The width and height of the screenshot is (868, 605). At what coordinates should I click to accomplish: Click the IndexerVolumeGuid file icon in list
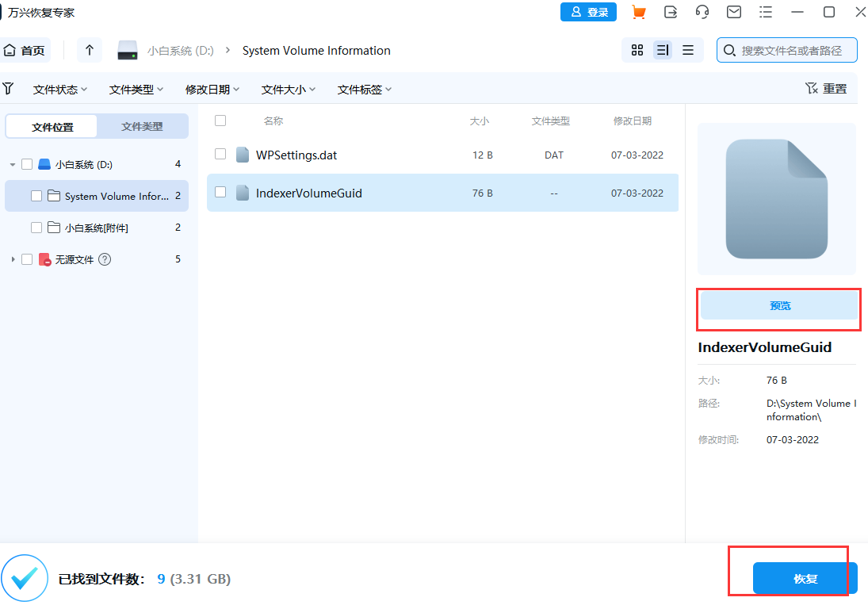coord(243,193)
